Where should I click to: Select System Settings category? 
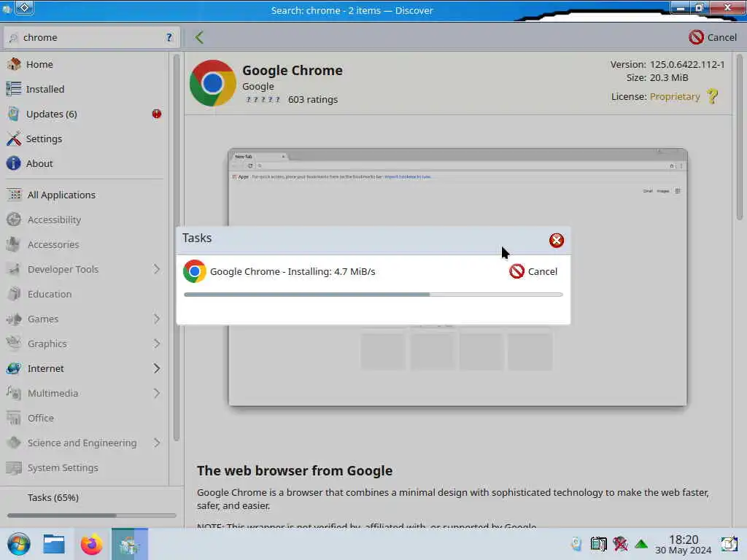click(x=85, y=467)
